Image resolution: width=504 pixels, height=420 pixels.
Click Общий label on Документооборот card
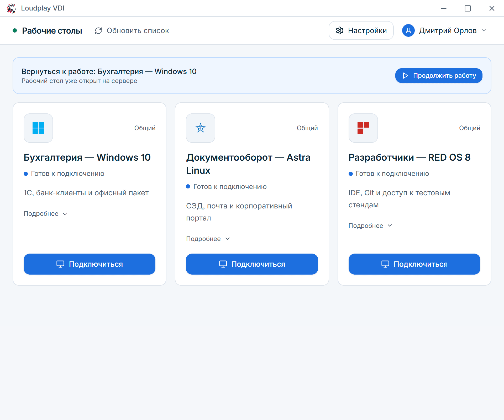click(307, 128)
